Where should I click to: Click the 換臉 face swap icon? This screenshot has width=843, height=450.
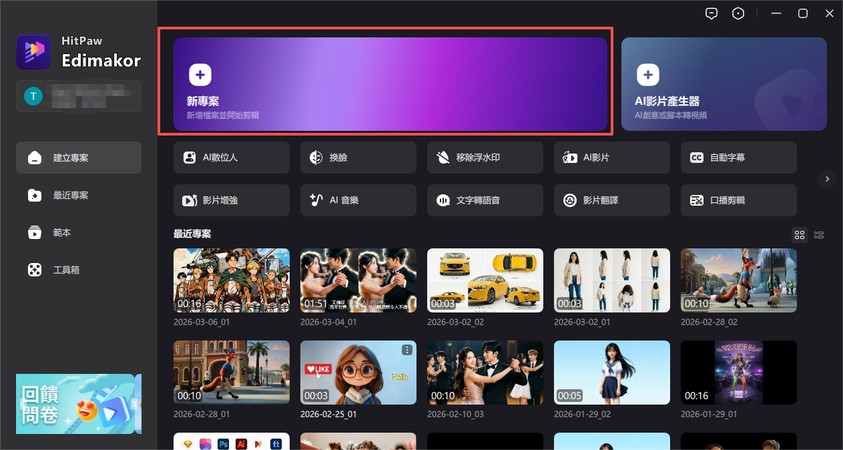point(316,158)
